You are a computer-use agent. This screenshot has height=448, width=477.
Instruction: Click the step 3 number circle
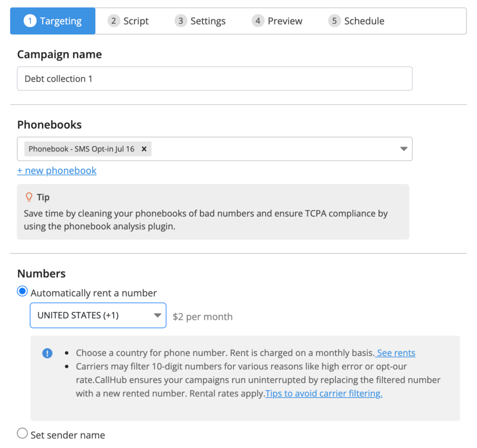pos(181,21)
